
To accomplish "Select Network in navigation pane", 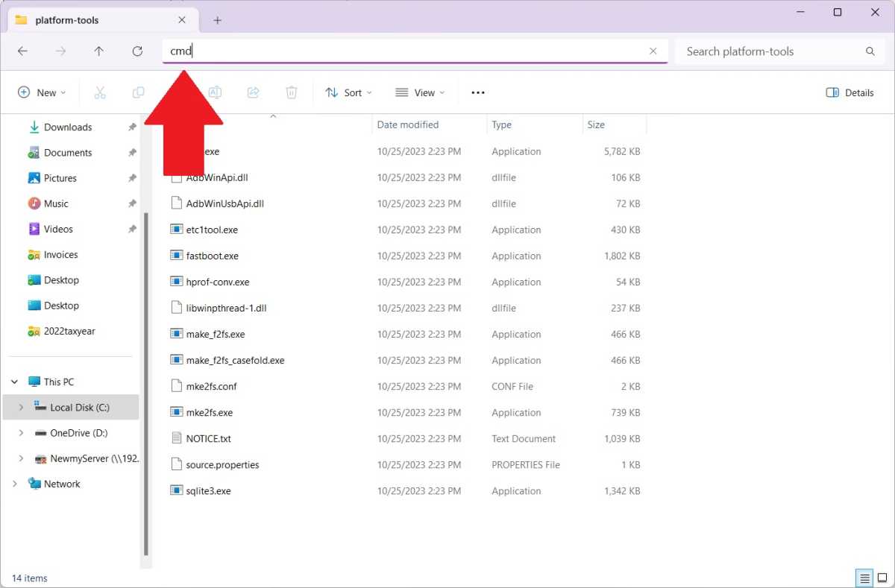I will coord(62,484).
